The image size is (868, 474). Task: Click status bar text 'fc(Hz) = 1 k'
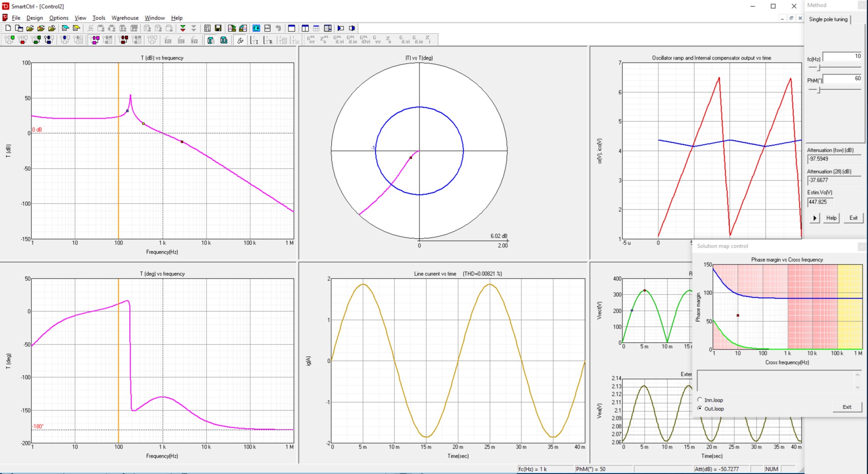[532, 469]
